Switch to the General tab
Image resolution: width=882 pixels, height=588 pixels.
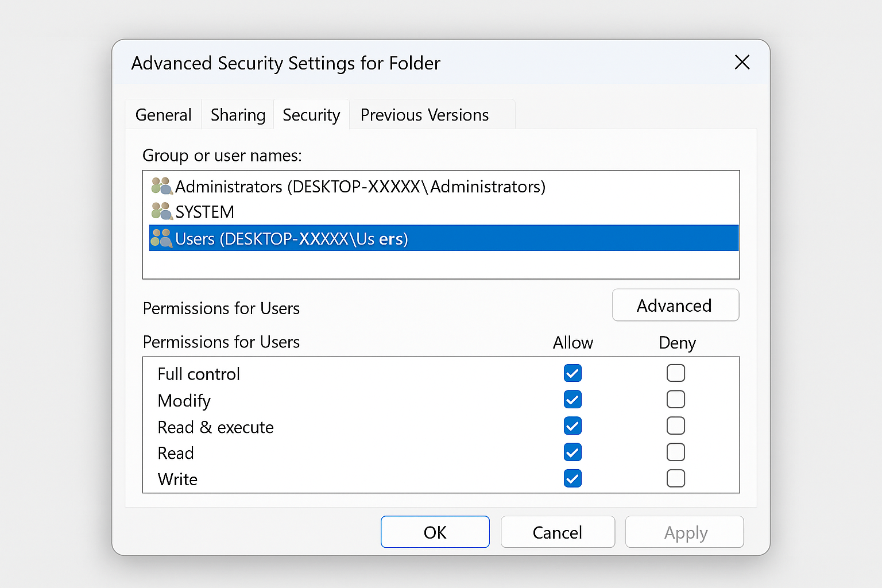[163, 115]
